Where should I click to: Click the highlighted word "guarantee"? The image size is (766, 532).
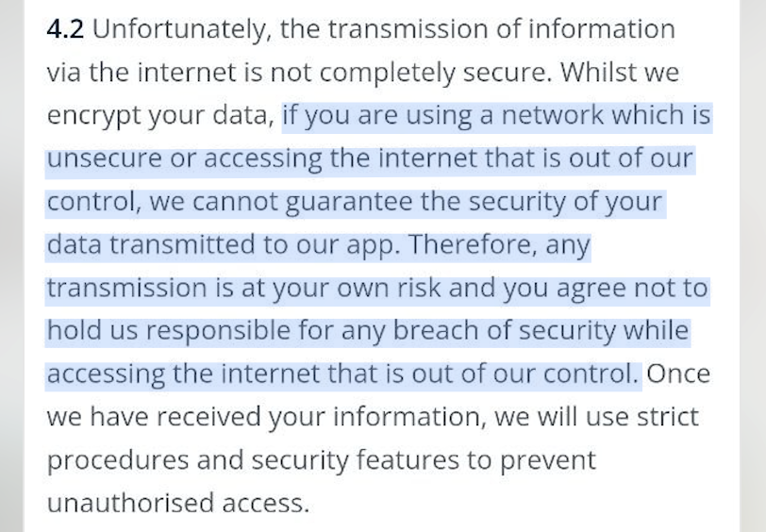349,203
